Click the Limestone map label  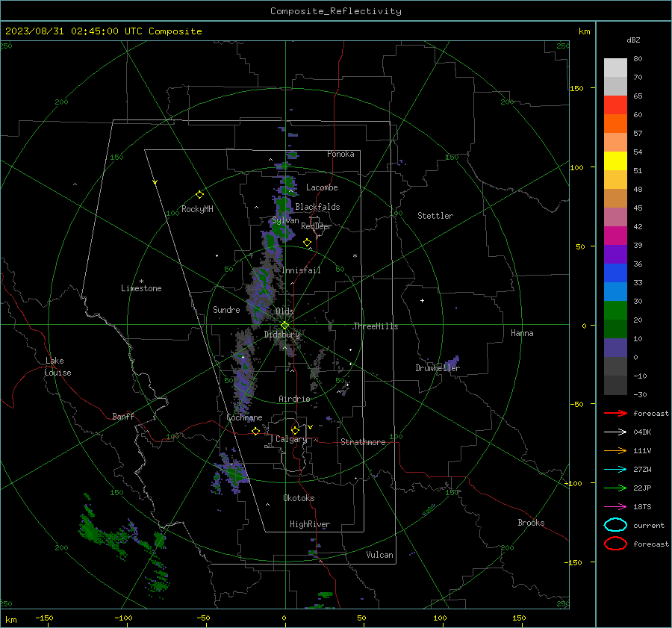tap(141, 288)
